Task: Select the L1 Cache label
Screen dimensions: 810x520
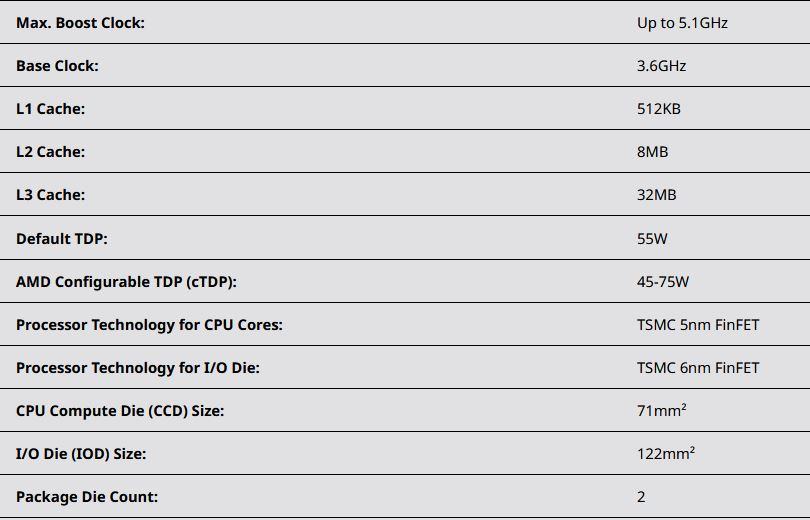Action: point(51,108)
